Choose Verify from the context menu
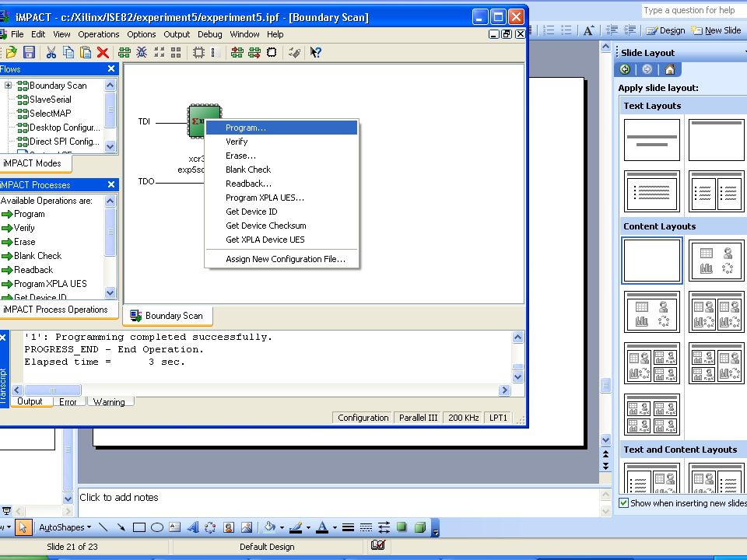The height and width of the screenshot is (560, 747). pyautogui.click(x=282, y=142)
